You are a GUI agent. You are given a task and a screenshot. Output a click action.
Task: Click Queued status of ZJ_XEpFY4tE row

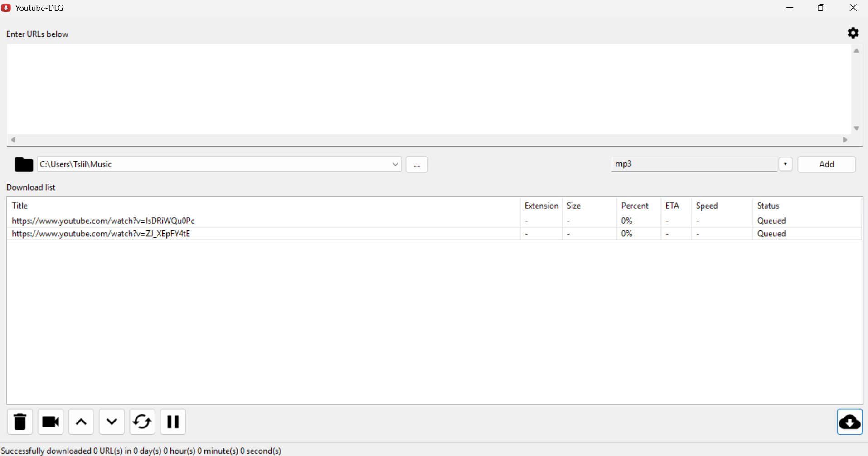click(771, 234)
